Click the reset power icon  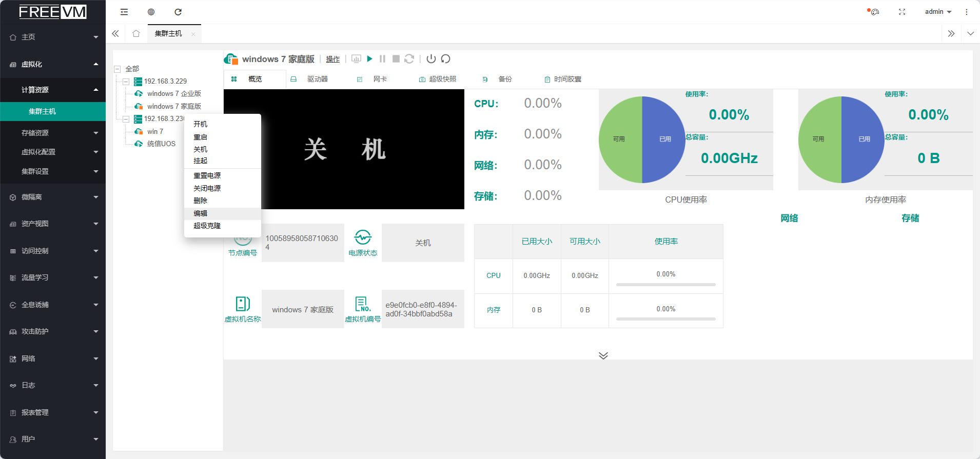(x=445, y=59)
